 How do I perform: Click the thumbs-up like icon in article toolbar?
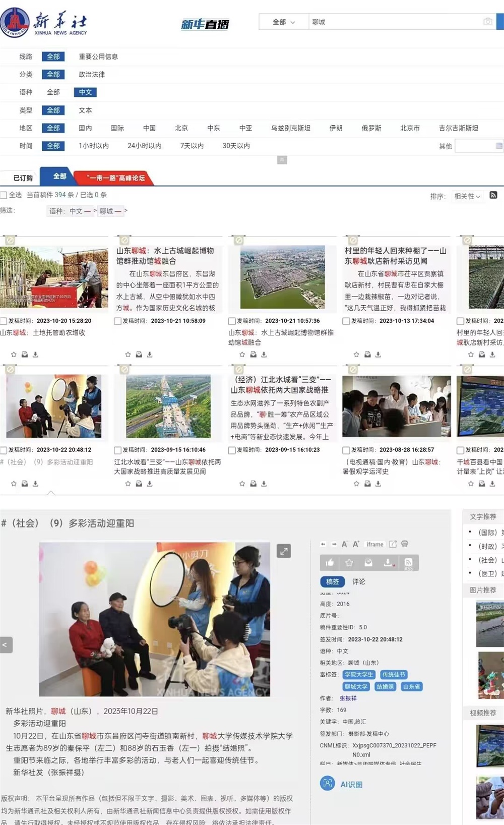coord(330,563)
